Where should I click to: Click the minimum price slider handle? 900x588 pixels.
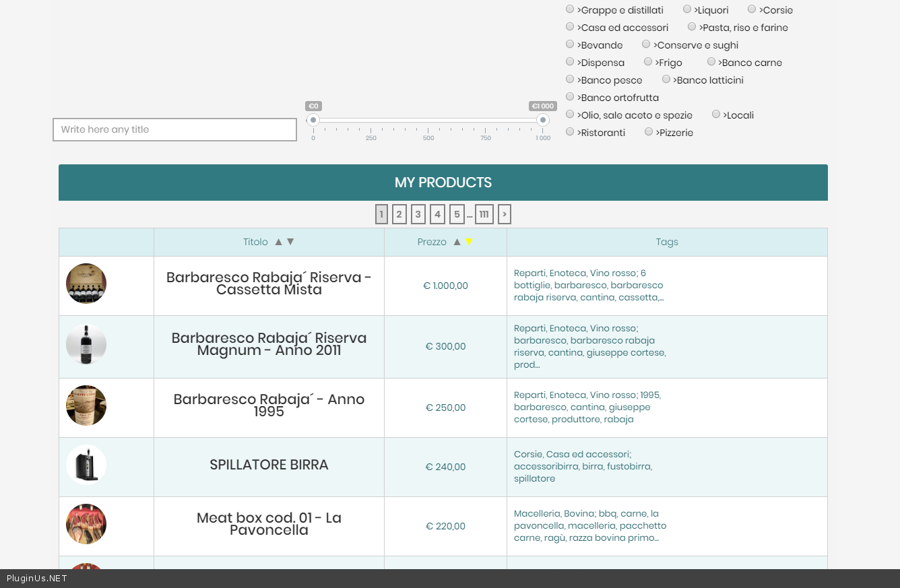313,120
